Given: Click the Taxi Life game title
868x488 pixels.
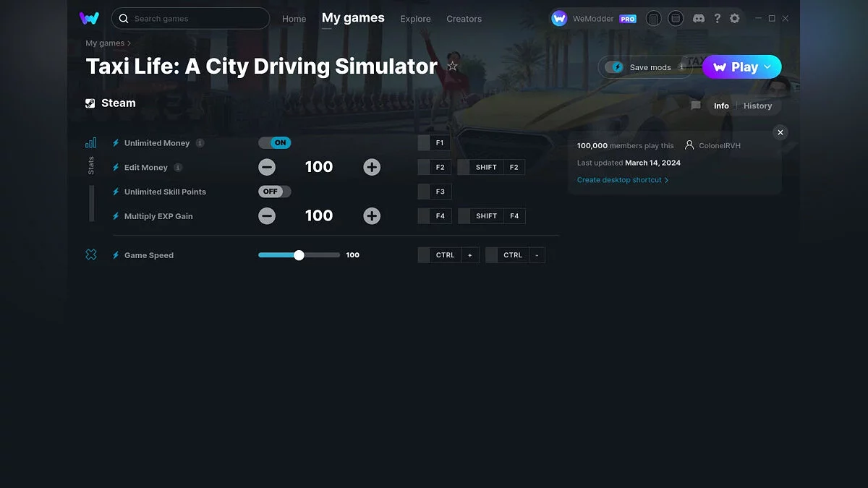Looking at the screenshot, I should point(262,67).
